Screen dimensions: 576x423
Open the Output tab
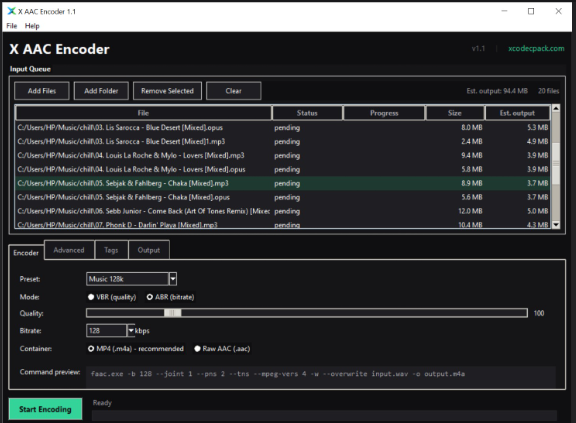pos(149,250)
